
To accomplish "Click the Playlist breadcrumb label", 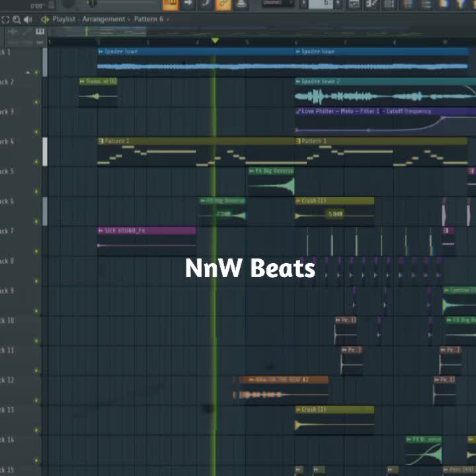I will [x=63, y=19].
